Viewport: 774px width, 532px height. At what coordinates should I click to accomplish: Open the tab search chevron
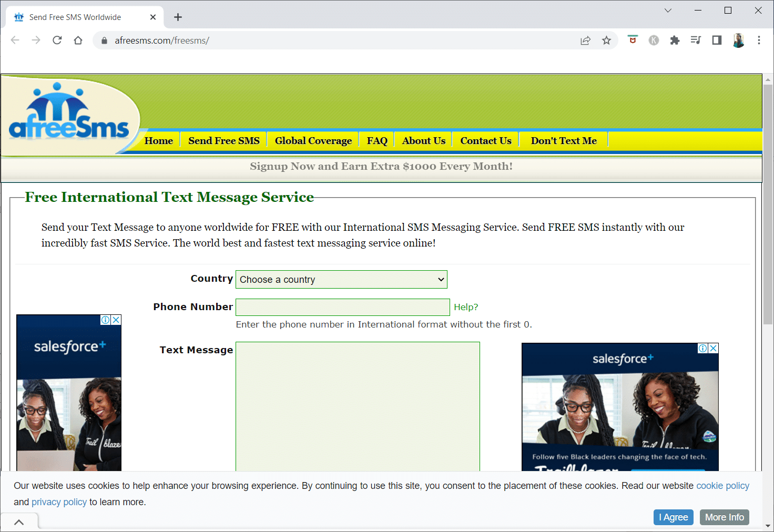click(668, 11)
